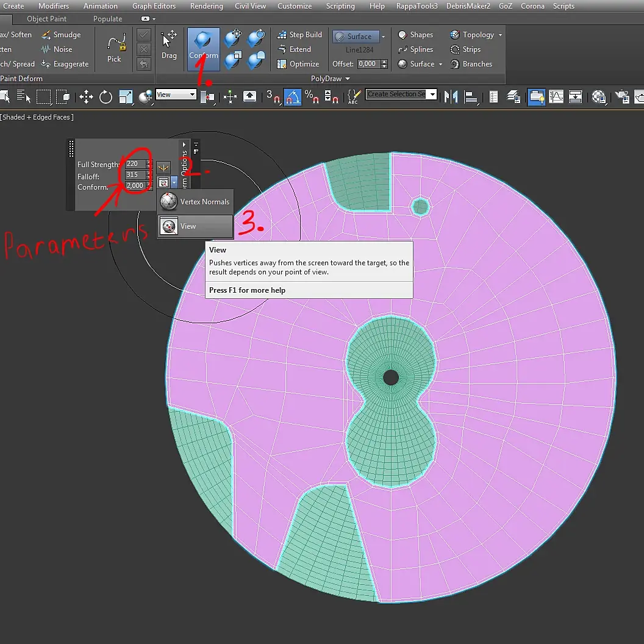
Task: Activate the Conform brush tool
Action: coord(203,45)
